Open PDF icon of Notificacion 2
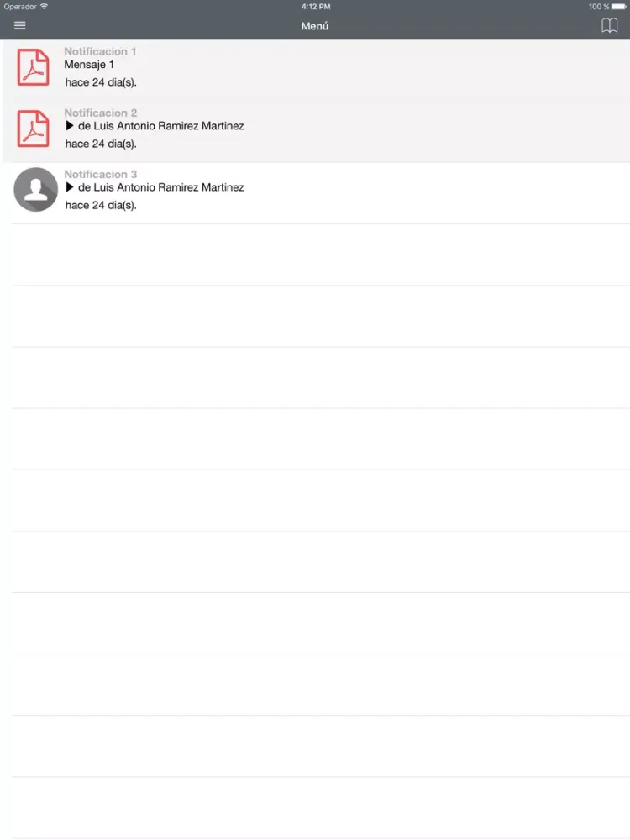Image resolution: width=630 pixels, height=840 pixels. point(34,129)
